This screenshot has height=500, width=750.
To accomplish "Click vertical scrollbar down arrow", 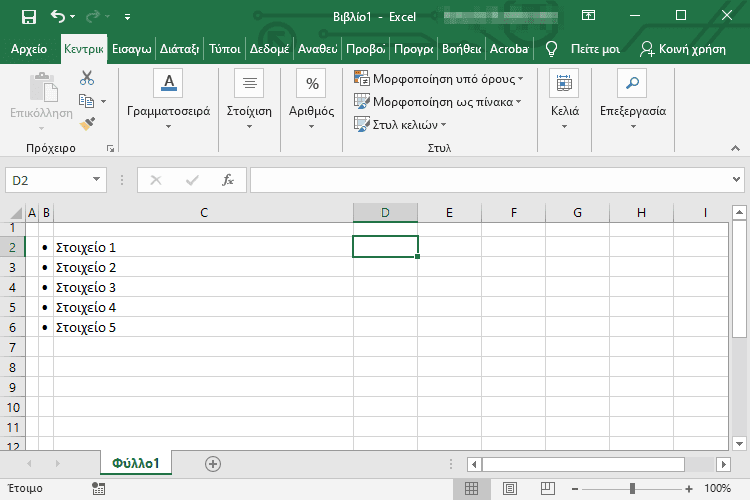I will (739, 444).
